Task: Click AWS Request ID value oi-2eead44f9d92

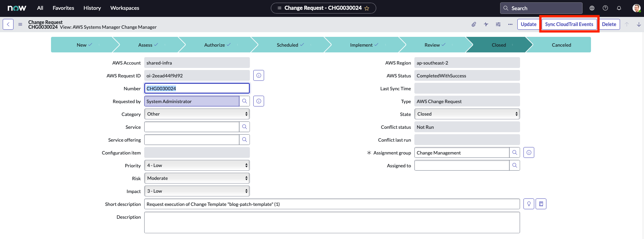Action: pyautogui.click(x=197, y=75)
